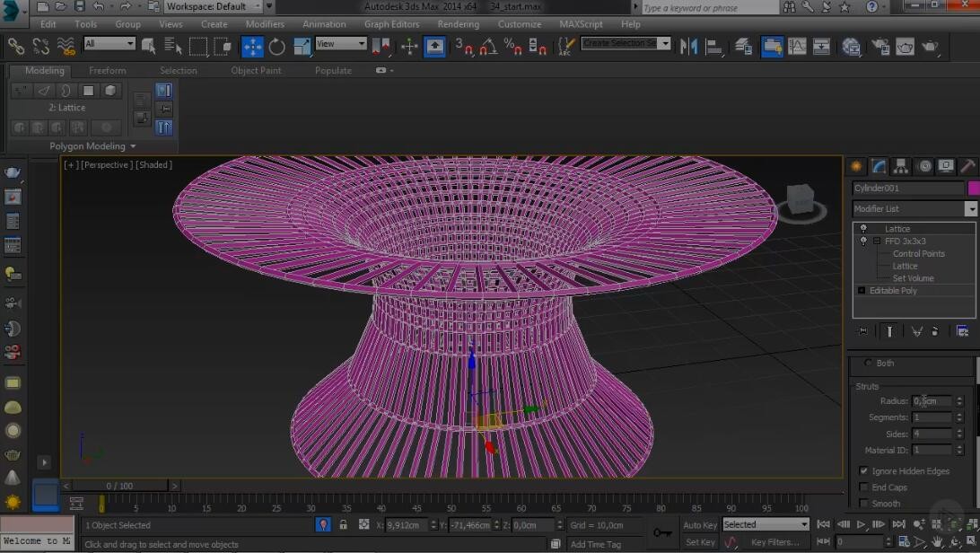Viewport: 980px width, 553px height.
Task: Toggle the FFD 3x3x3 modifier light bulb
Action: pos(863,241)
